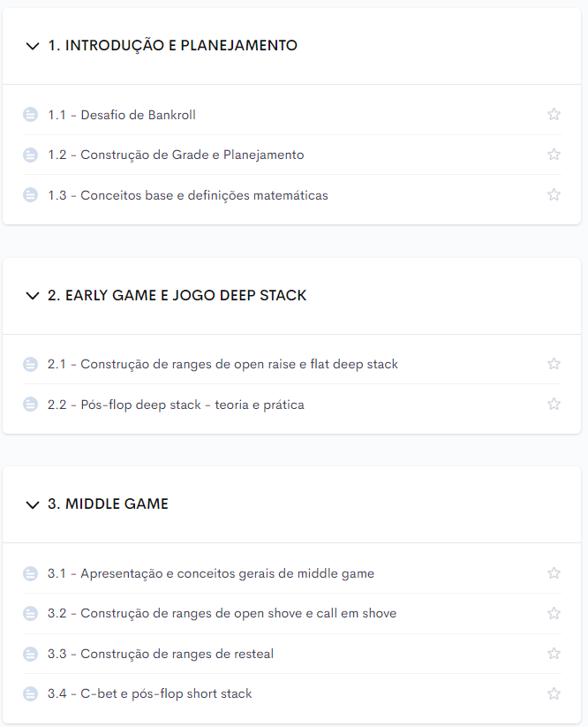The image size is (588, 727).
Task: Favorite lesson 3.4 C-bet short stack
Action: [x=554, y=694]
